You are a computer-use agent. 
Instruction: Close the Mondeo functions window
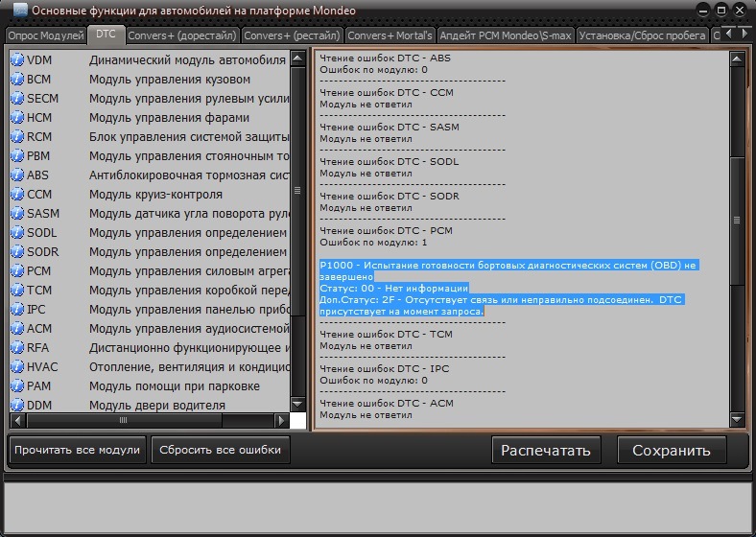point(740,10)
